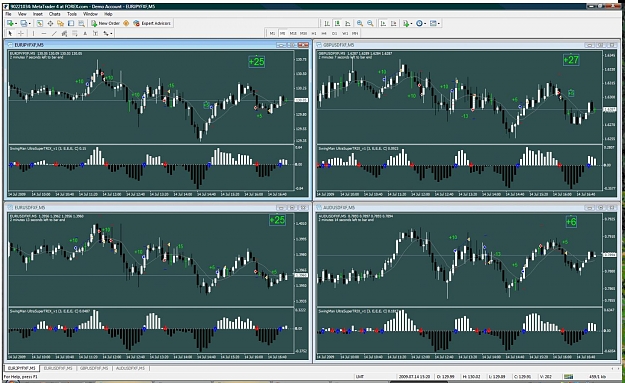Toggle the Terminal panel icon

click(71, 23)
